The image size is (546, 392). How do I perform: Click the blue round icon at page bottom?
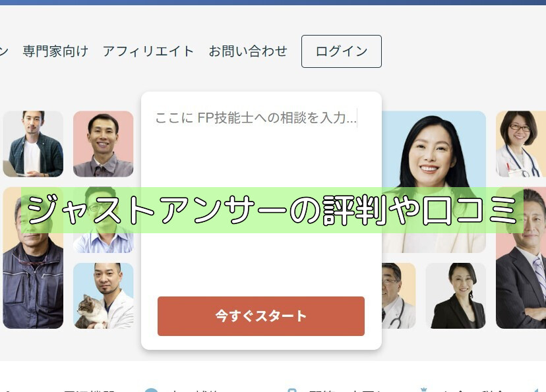point(151,390)
